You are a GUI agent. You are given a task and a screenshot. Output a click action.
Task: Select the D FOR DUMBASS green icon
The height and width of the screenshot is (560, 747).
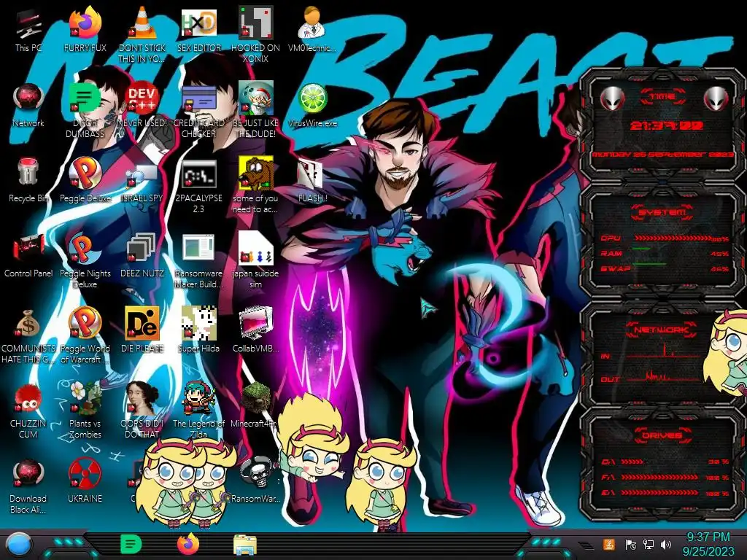tap(85, 99)
